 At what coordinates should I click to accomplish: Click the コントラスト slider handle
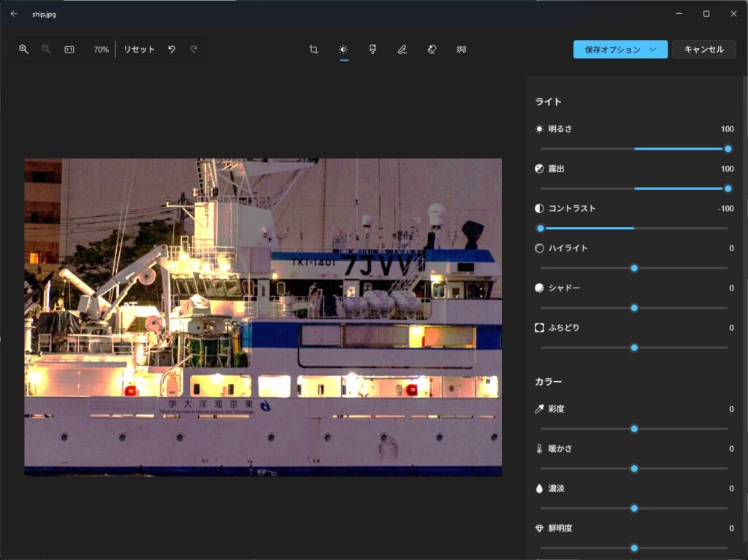point(541,229)
